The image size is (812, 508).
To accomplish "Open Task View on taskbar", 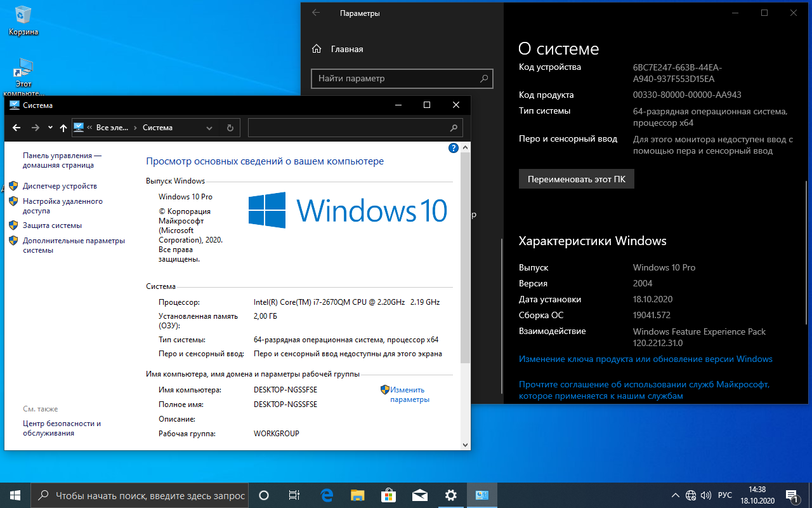I will (x=294, y=495).
